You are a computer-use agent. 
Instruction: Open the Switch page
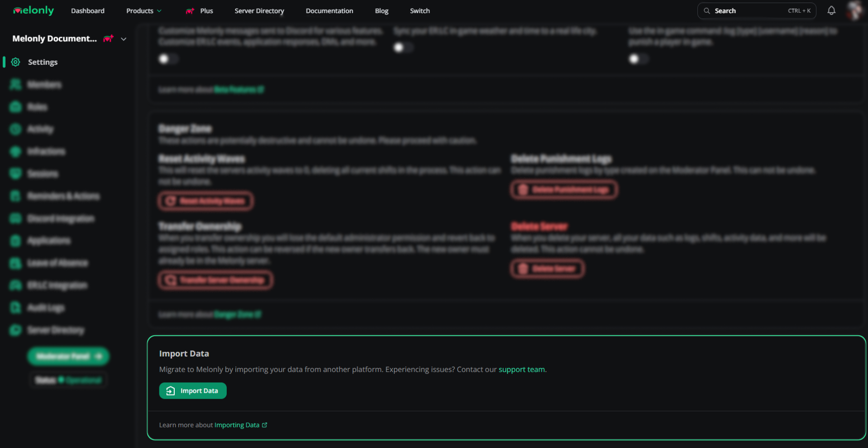(420, 11)
